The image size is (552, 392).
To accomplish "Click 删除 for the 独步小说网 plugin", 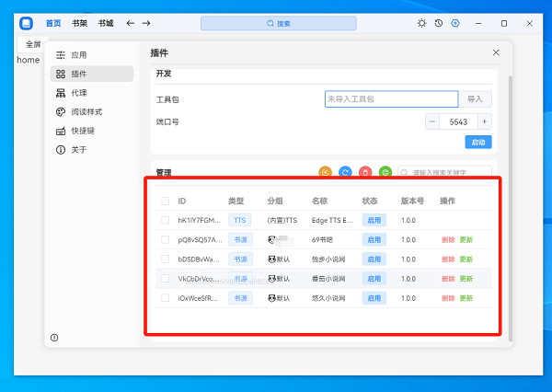I will click(448, 259).
